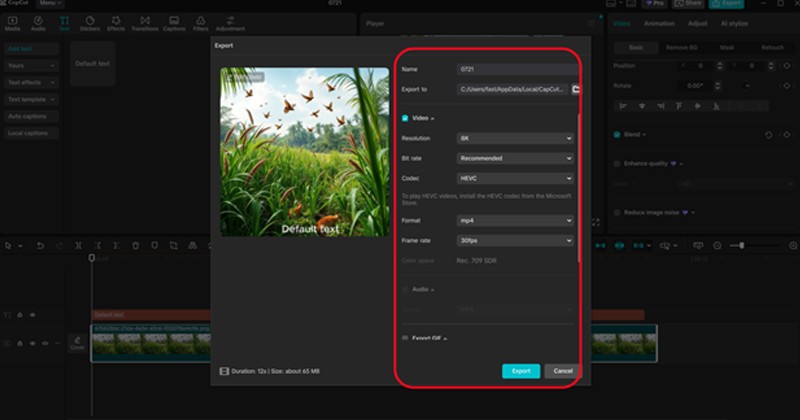
Task: Enable the Export GIF checkbox
Action: pyautogui.click(x=405, y=338)
